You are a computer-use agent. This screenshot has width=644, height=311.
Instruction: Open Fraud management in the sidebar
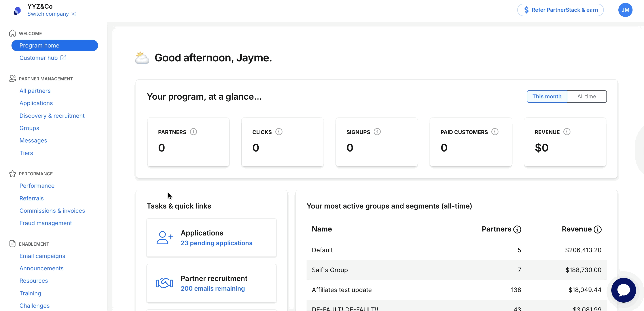pos(45,223)
